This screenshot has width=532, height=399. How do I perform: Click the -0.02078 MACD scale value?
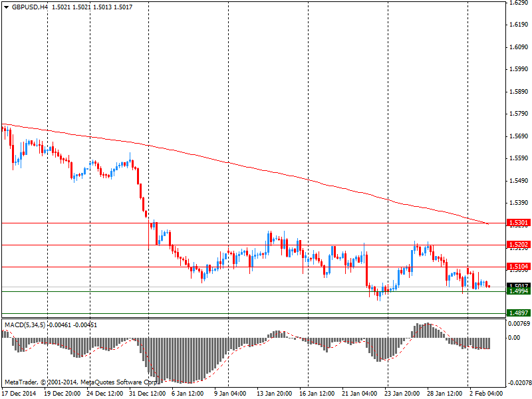click(519, 383)
